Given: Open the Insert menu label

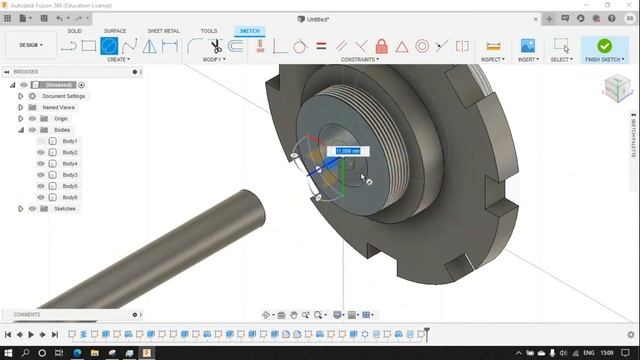Looking at the screenshot, I should coord(528,60).
